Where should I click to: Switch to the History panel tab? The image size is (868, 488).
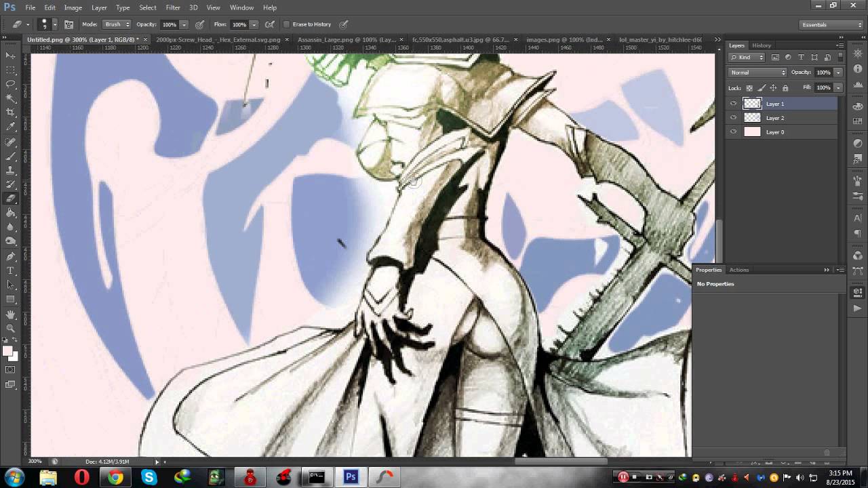762,45
